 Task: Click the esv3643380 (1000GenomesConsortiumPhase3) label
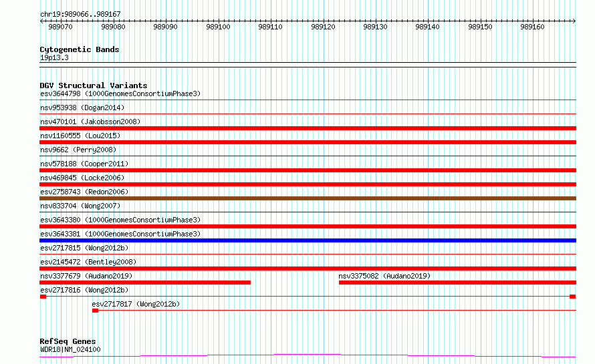[x=120, y=220]
